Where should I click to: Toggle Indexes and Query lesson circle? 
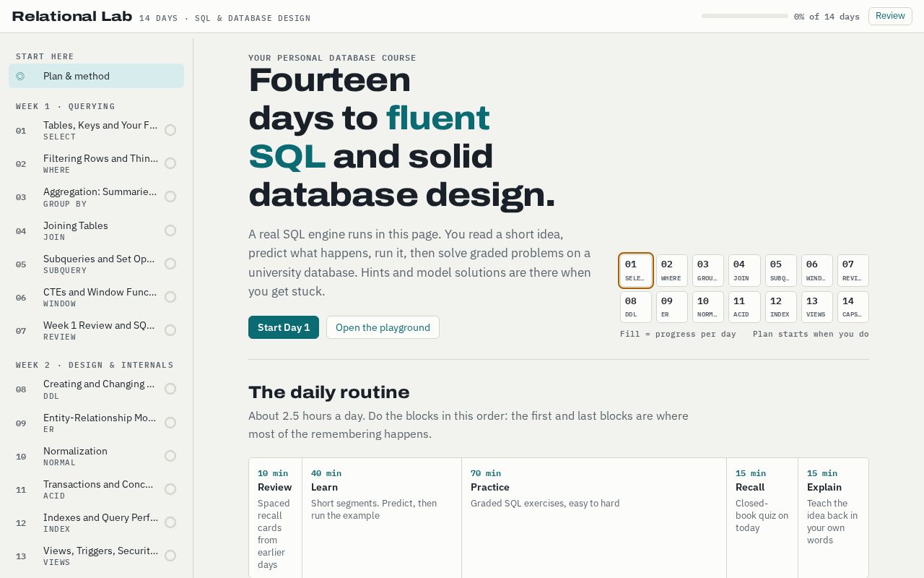(170, 522)
